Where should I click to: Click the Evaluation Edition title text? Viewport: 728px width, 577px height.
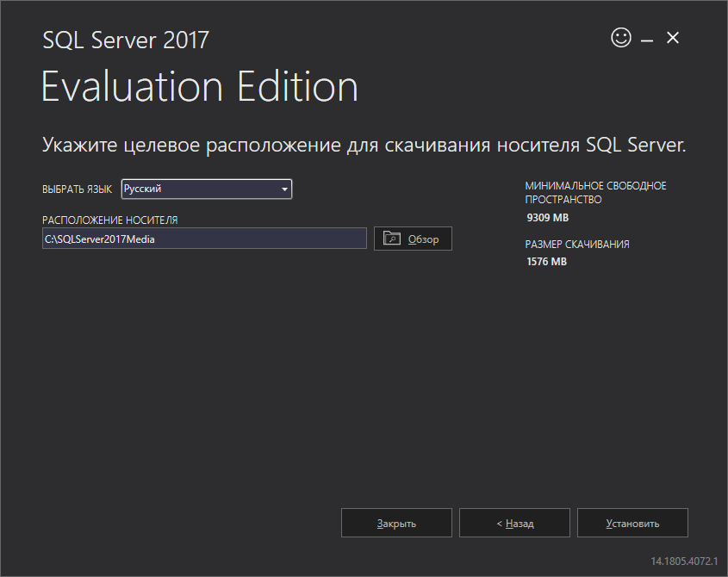coord(199,88)
